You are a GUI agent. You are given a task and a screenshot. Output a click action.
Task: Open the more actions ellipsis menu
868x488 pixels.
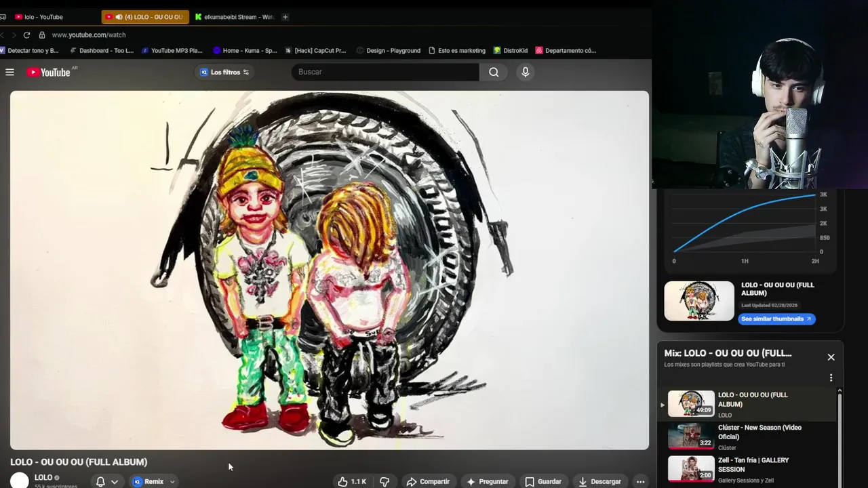640,481
